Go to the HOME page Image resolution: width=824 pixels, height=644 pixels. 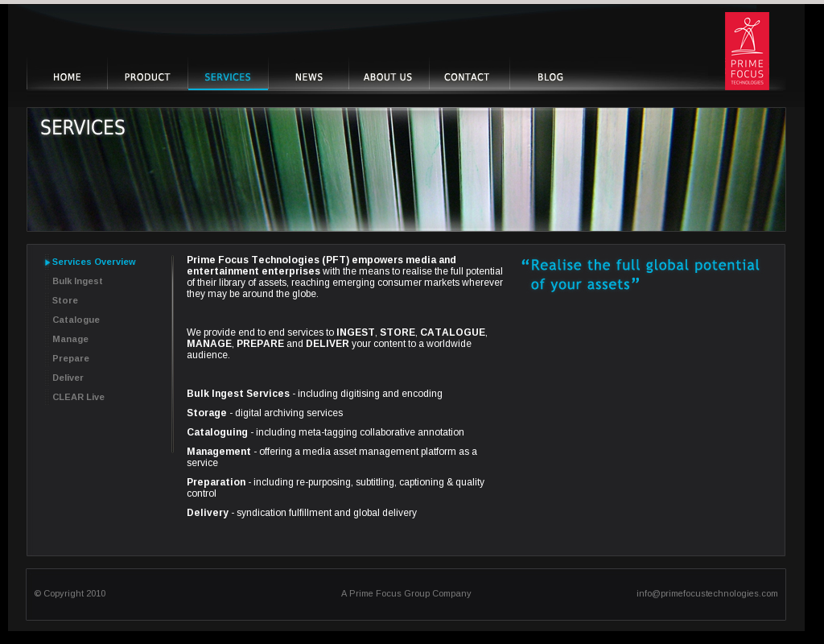pyautogui.click(x=67, y=77)
